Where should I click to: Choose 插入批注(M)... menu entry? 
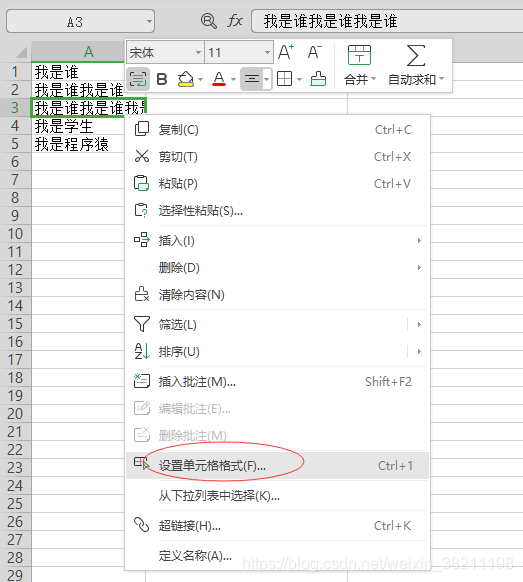click(x=277, y=382)
